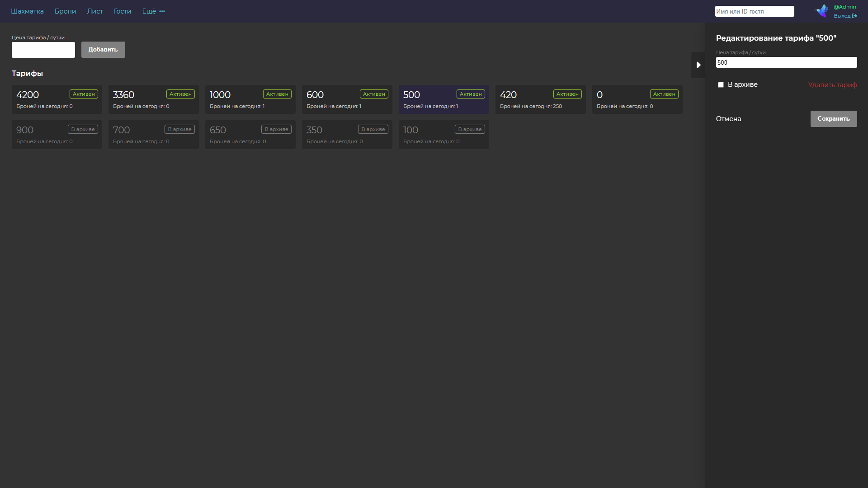Click the logout arrow icon beside Выход
The image size is (868, 488).
coord(854,16)
